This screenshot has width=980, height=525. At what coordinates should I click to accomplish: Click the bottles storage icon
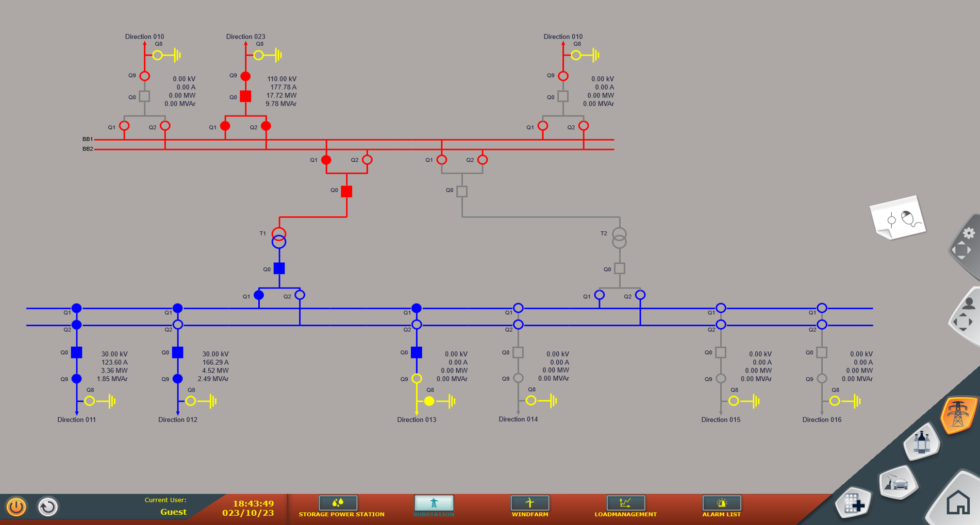pyautogui.click(x=922, y=443)
